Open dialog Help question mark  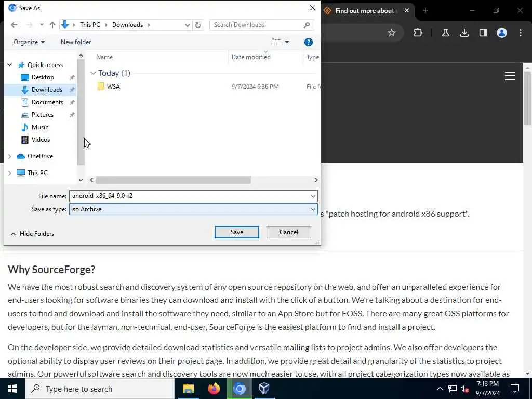309,42
